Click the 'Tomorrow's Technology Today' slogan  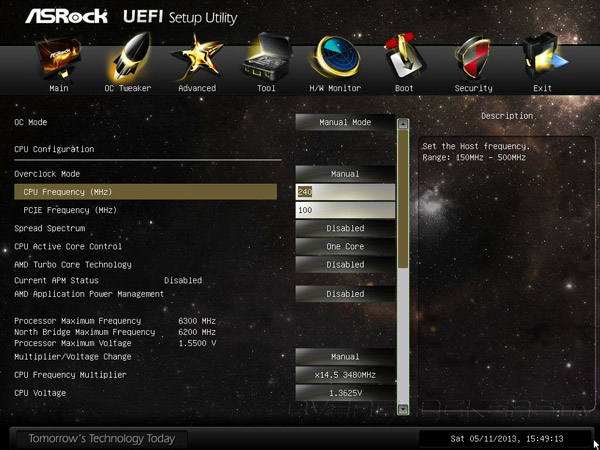(102, 439)
